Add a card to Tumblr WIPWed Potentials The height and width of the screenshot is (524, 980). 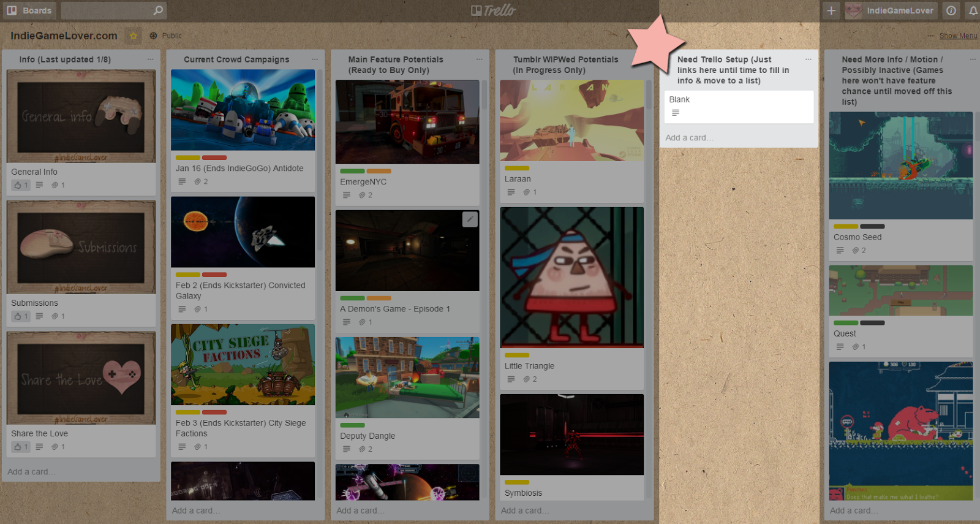tap(525, 511)
